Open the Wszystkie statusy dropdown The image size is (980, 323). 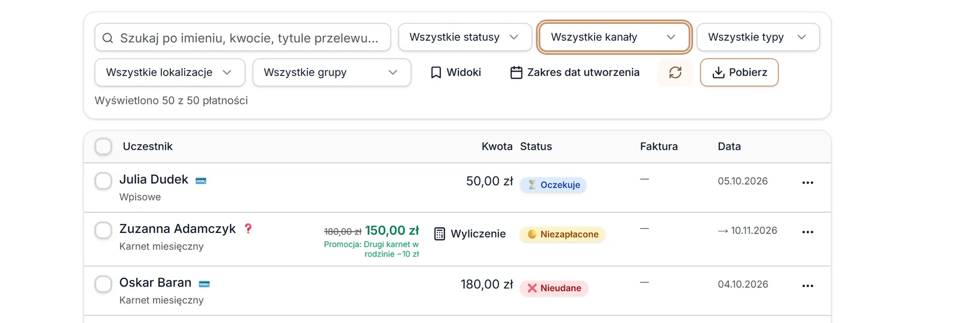(x=465, y=37)
